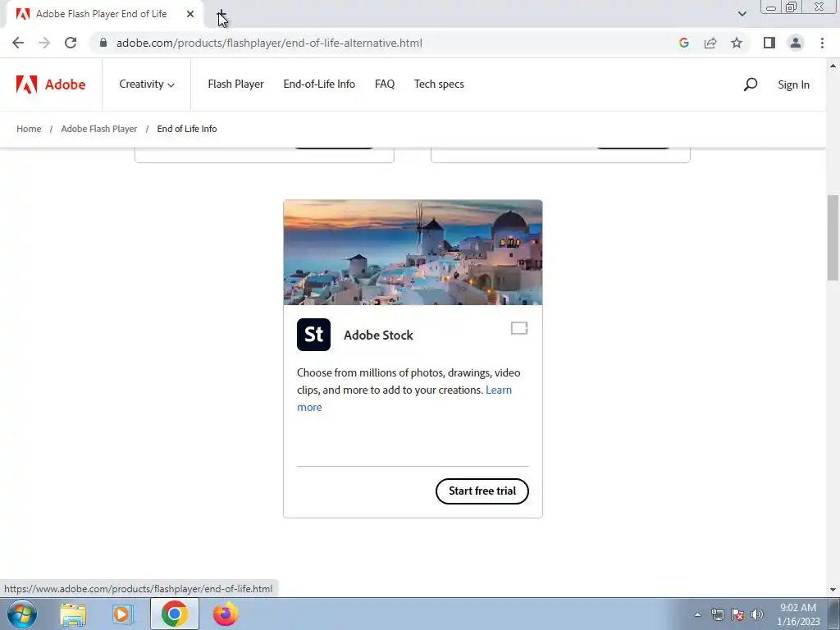840x630 pixels.
Task: Open Firefox from the taskbar
Action: 225,614
